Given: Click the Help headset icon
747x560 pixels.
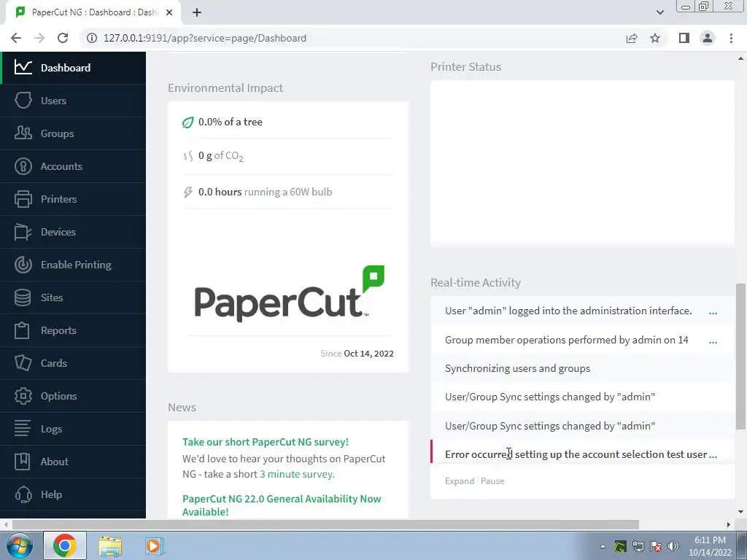Looking at the screenshot, I should point(23,494).
